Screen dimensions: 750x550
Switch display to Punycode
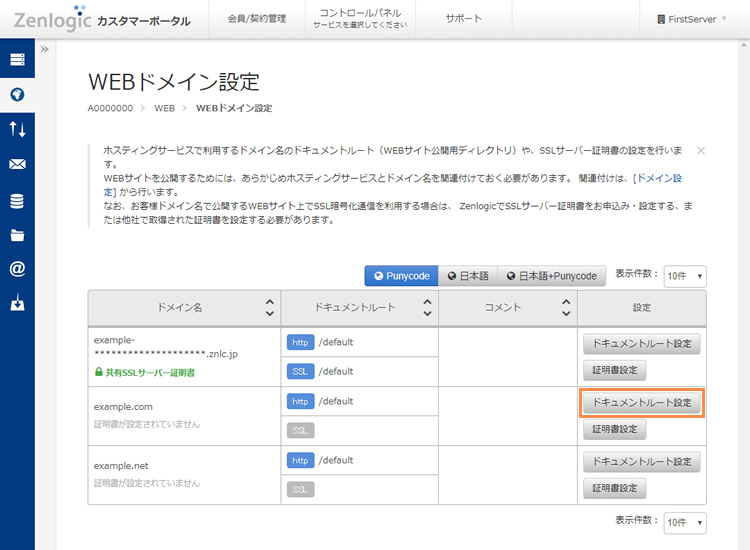tap(401, 276)
